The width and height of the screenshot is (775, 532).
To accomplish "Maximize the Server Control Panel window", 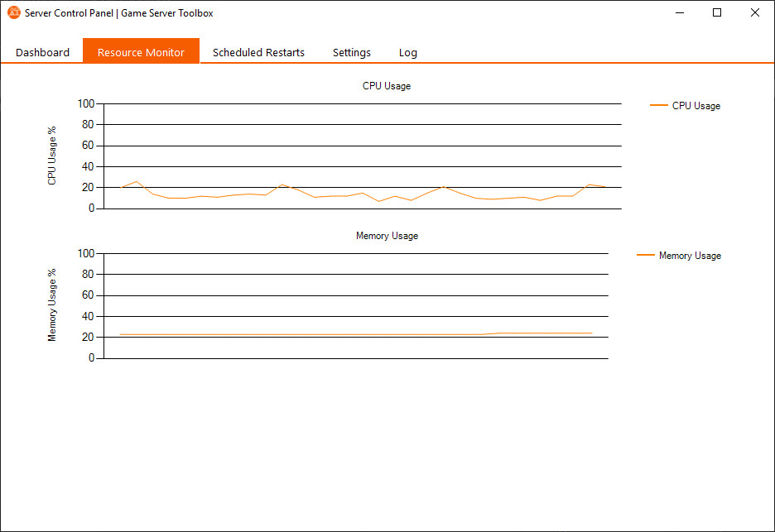I will click(x=717, y=12).
